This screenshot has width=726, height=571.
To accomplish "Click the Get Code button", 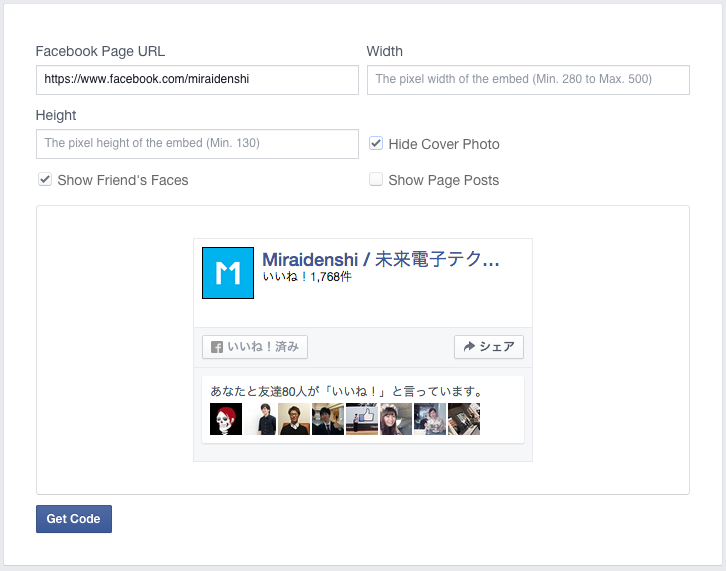I will [74, 519].
